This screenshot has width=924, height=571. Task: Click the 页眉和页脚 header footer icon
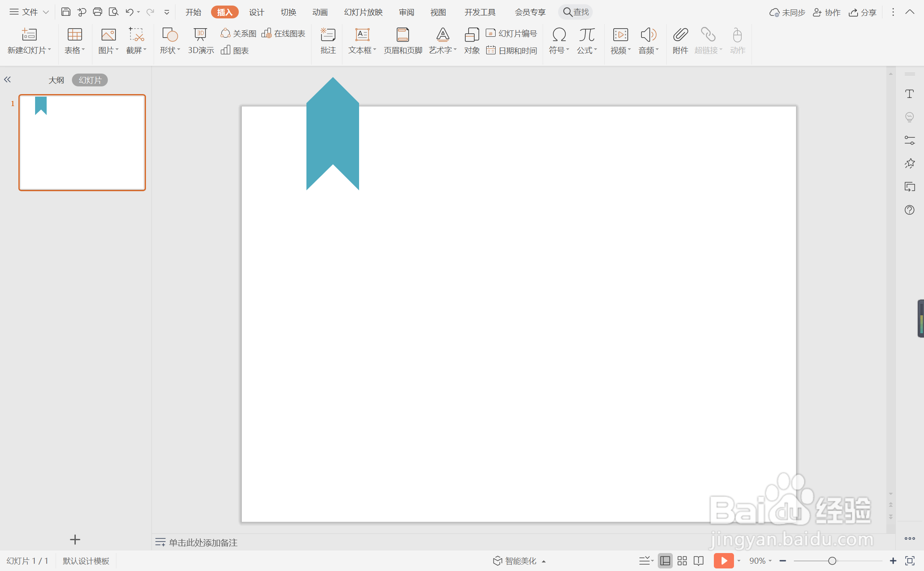click(x=402, y=35)
